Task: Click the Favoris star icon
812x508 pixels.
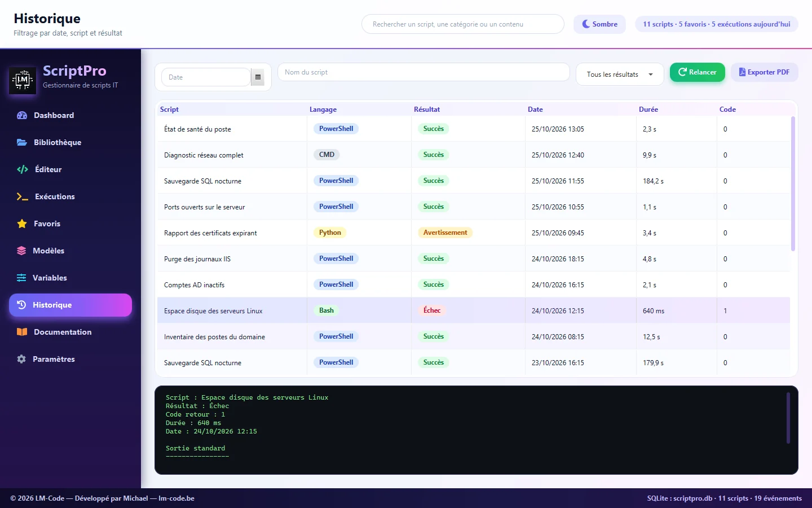Action: click(x=22, y=224)
